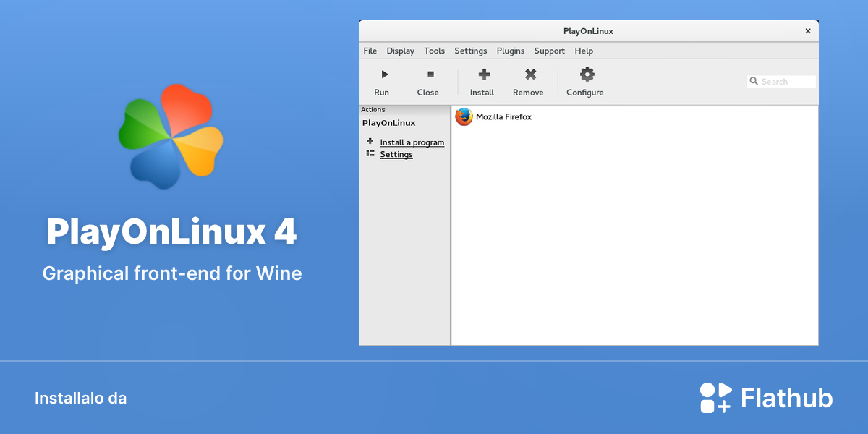Click the PlayOnLinux 4 title text

(171, 232)
